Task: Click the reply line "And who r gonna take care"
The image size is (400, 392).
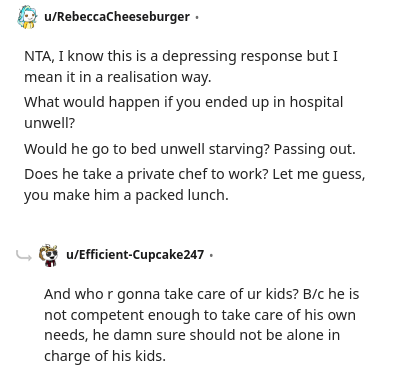Action: pos(201,294)
